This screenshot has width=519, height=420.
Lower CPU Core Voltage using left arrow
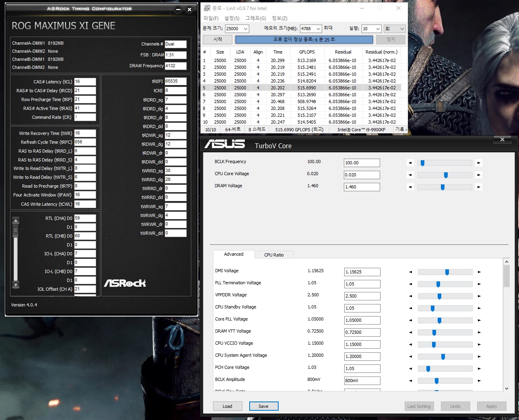tap(410, 175)
